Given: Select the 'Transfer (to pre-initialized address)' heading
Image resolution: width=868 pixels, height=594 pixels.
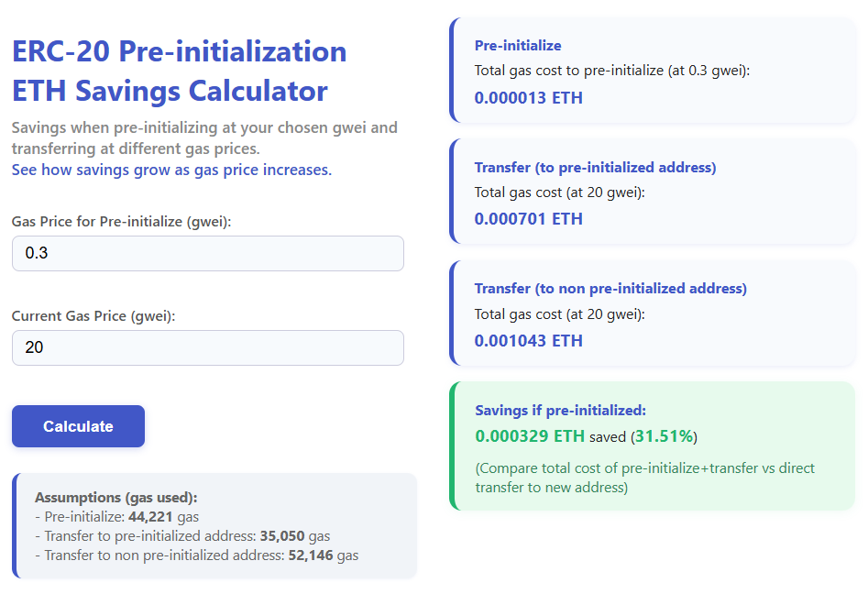Looking at the screenshot, I should click(595, 167).
